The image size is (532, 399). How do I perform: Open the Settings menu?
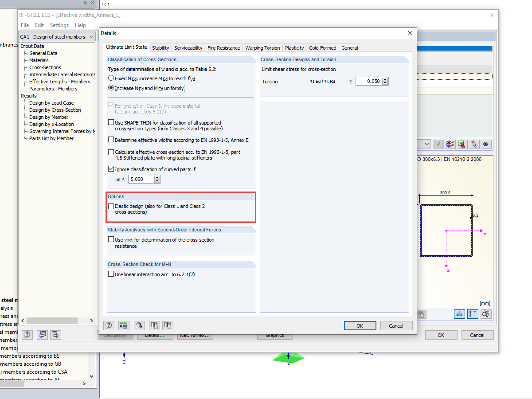[x=59, y=25]
